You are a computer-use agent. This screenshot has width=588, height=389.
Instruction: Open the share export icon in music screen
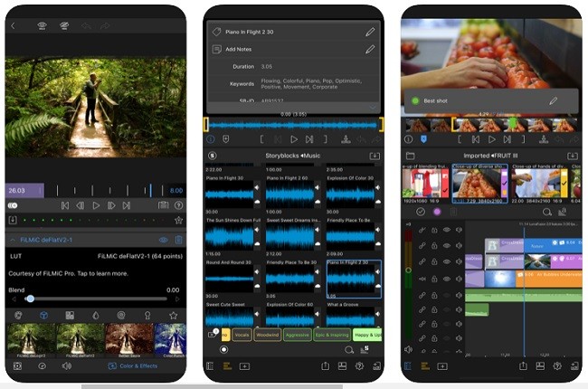pos(325,365)
